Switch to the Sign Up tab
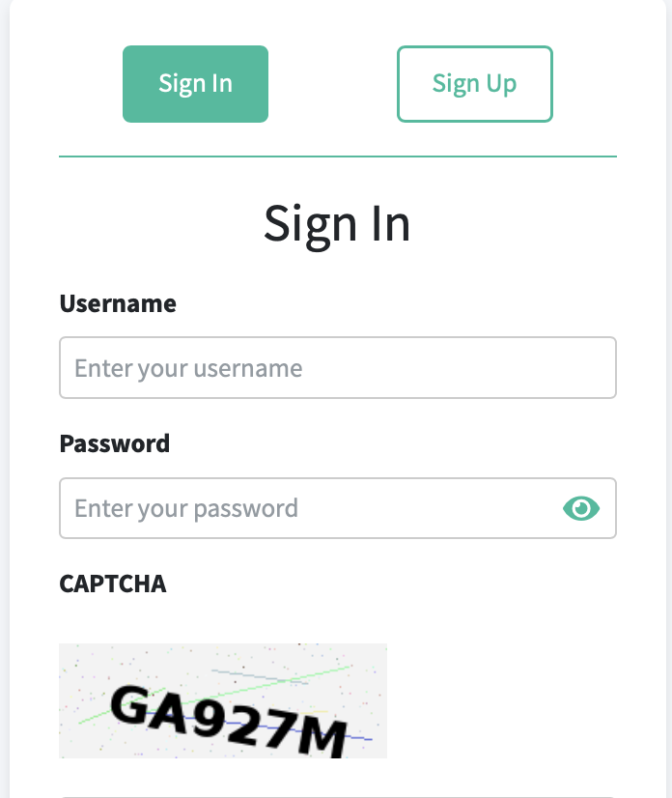 click(x=474, y=84)
